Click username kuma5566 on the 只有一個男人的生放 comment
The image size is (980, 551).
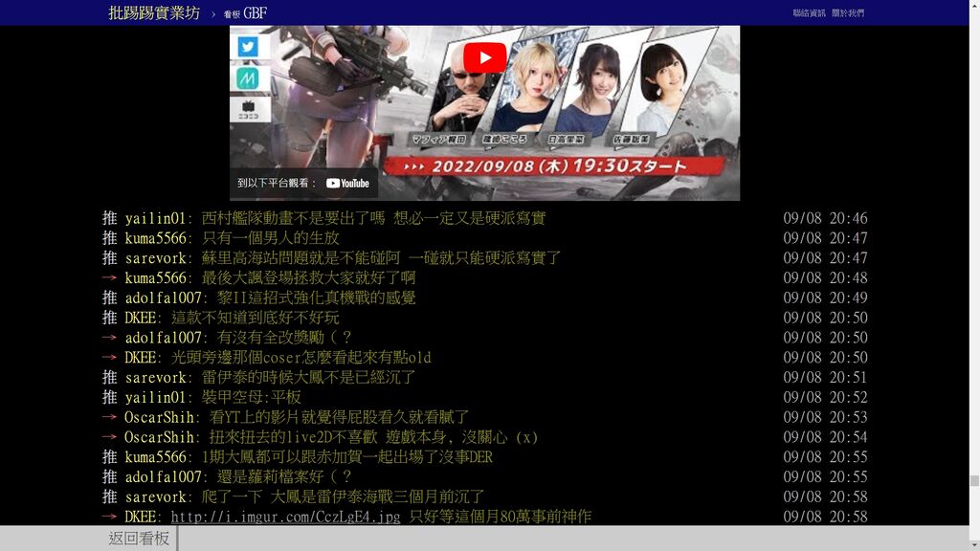[155, 238]
